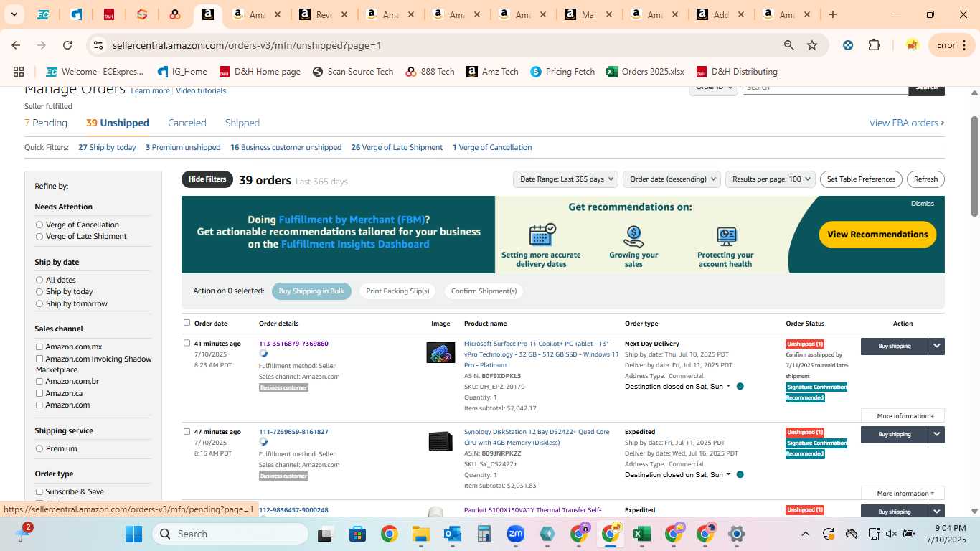This screenshot has height=551, width=980.
Task: Expand Buy shipping arrow for Surface Pro order
Action: pos(936,346)
